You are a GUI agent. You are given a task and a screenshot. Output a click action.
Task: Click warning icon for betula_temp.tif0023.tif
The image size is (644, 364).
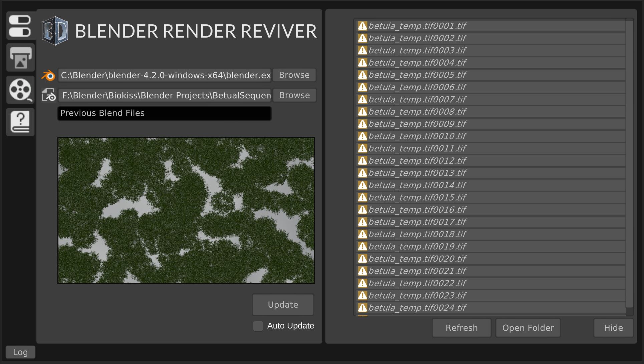[x=362, y=295]
